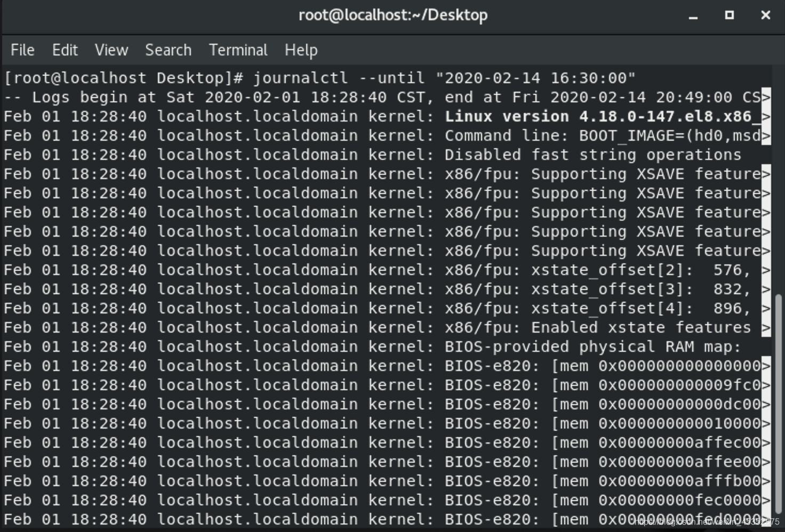Click the [root@localhost Desktop]# prompt
Viewport: 785px width, 532px height.
(124, 78)
